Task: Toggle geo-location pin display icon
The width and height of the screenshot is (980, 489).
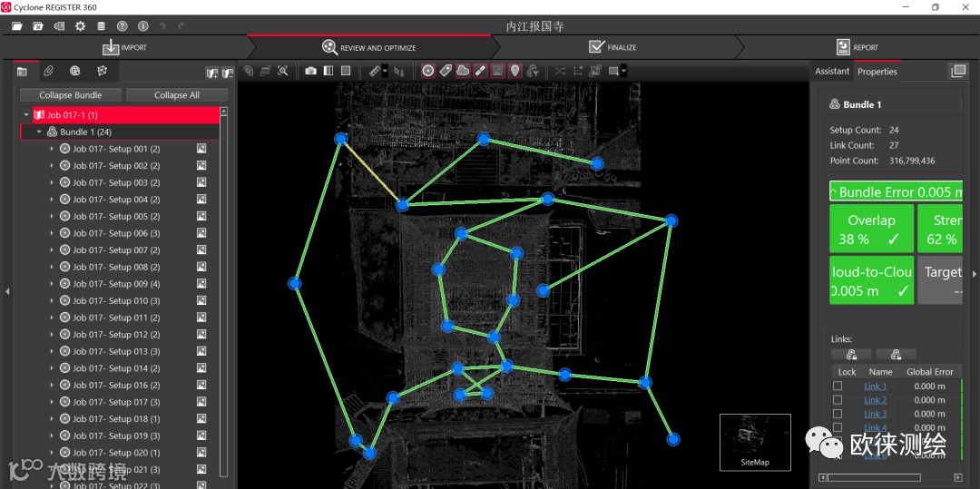Action: pos(515,71)
